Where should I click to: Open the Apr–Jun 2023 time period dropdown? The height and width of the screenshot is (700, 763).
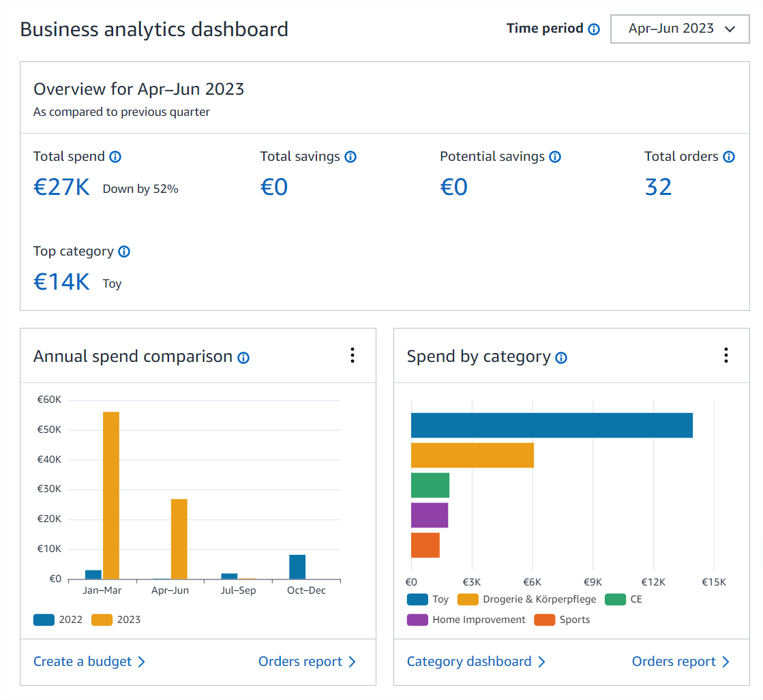(x=680, y=29)
